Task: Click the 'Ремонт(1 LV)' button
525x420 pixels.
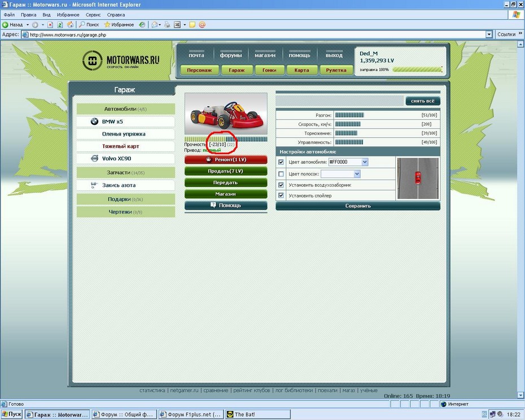Action: click(x=226, y=160)
